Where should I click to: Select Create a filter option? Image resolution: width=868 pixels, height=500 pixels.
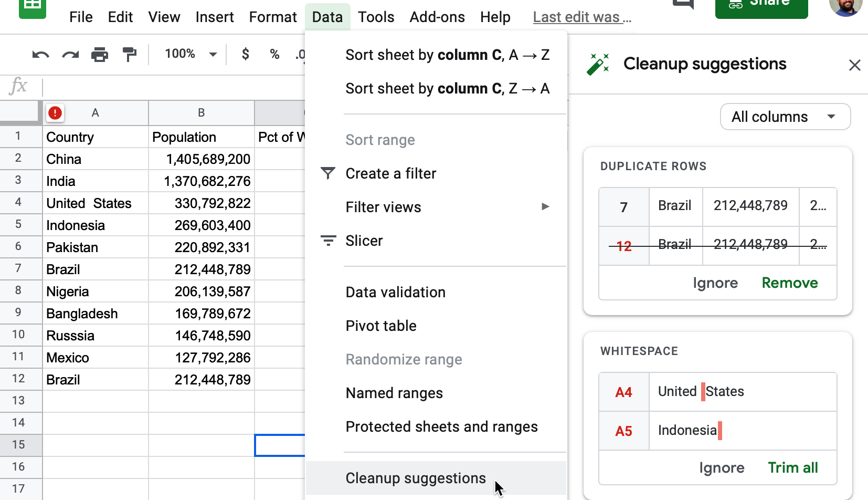tap(390, 173)
